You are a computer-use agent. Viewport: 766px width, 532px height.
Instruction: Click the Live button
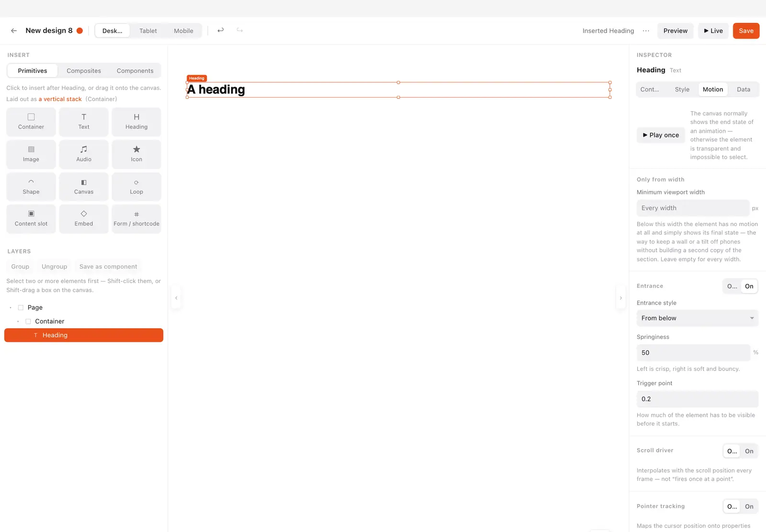click(x=713, y=31)
